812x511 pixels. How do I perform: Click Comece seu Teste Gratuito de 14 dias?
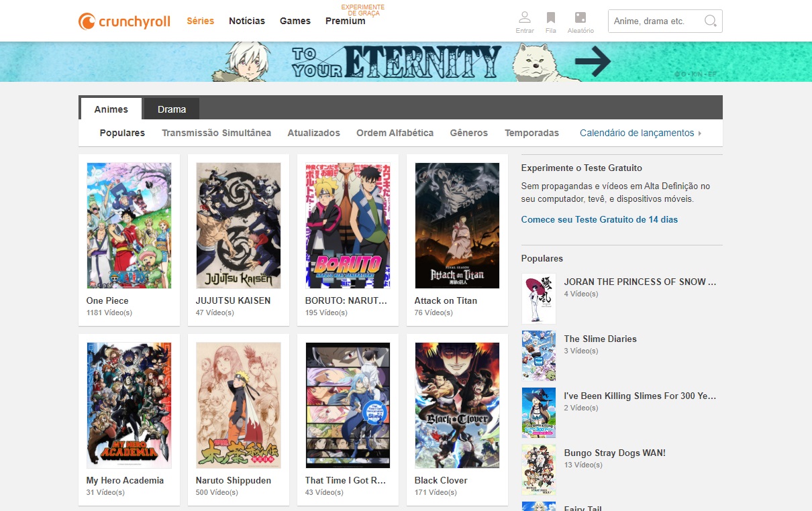tap(600, 219)
